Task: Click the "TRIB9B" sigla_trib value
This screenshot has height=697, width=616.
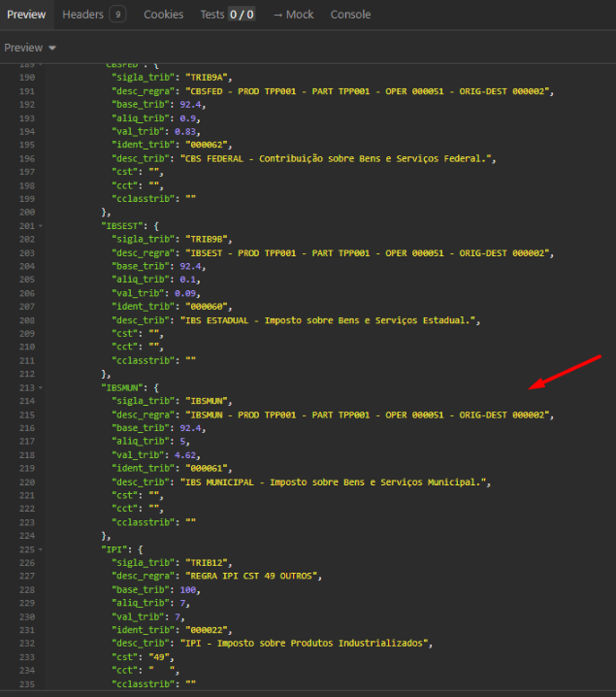Action: 202,238
